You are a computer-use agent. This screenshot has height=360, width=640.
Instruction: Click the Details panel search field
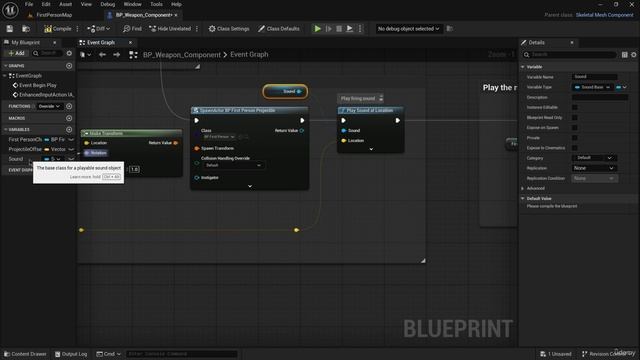pos(571,54)
